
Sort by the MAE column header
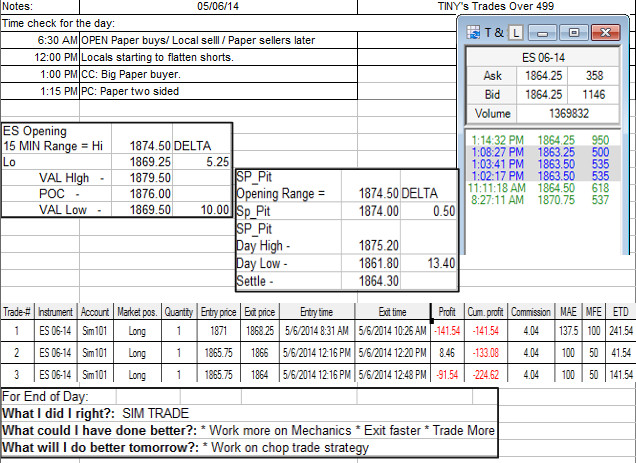pyautogui.click(x=568, y=312)
